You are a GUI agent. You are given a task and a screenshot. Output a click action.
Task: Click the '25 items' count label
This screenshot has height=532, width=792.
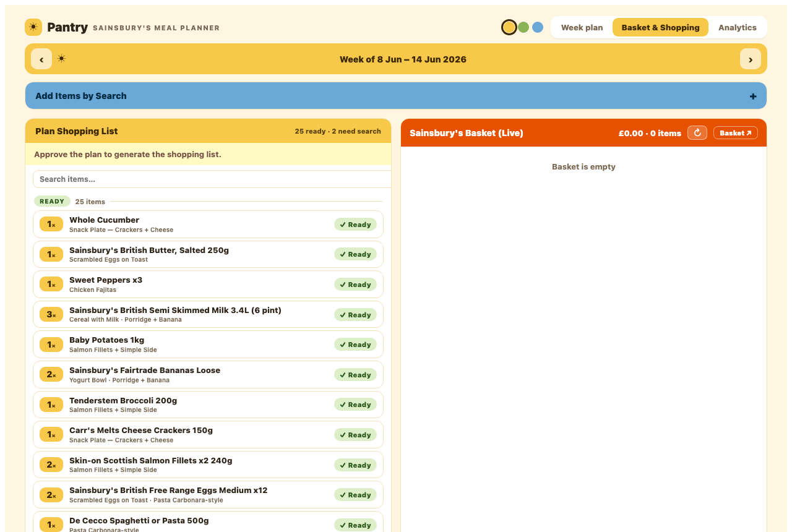pyautogui.click(x=90, y=202)
